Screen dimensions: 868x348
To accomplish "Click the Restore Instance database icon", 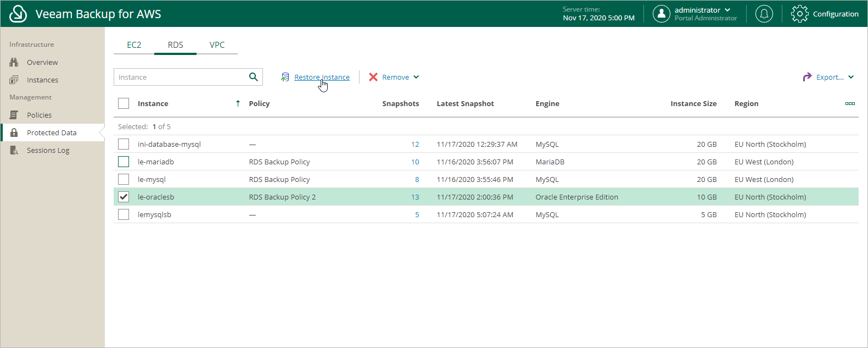I will pos(285,77).
